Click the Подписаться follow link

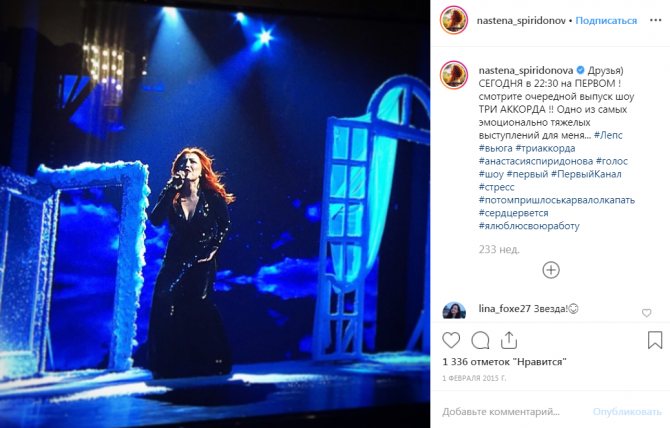(x=606, y=21)
